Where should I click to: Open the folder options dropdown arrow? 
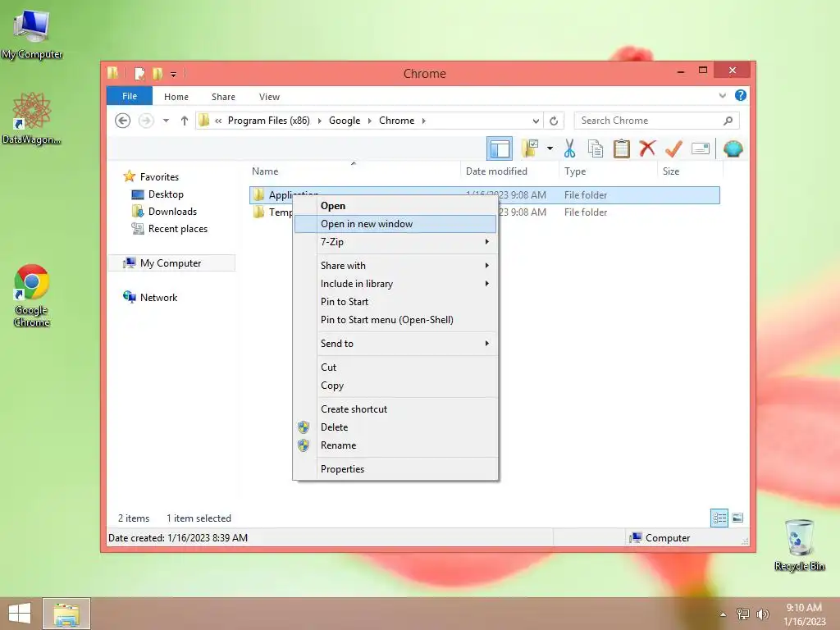(550, 148)
